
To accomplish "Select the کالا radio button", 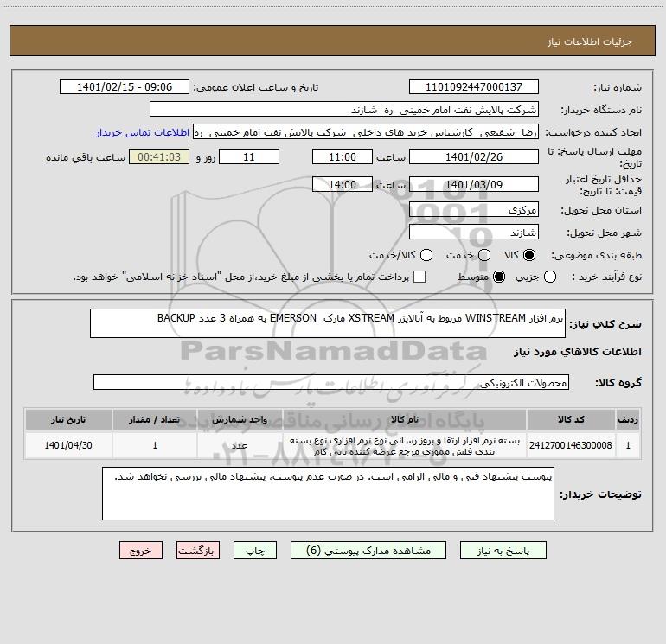I will (529, 255).
